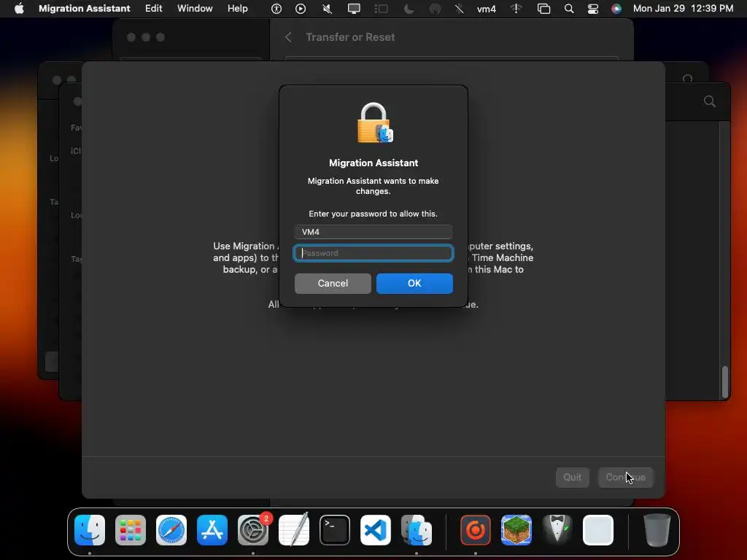Go back in Transfer or Reset window
Screen dimensions: 747x560
288,37
